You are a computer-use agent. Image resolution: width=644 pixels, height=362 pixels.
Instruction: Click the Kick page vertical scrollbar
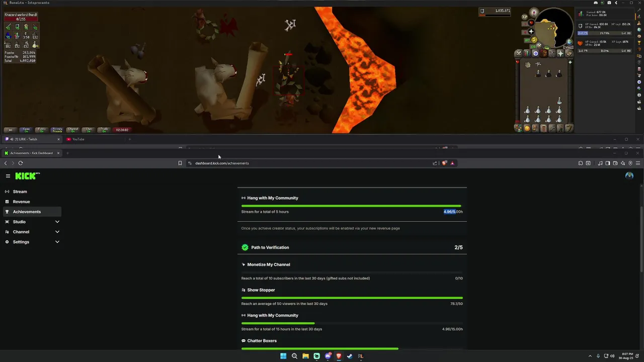point(641,239)
